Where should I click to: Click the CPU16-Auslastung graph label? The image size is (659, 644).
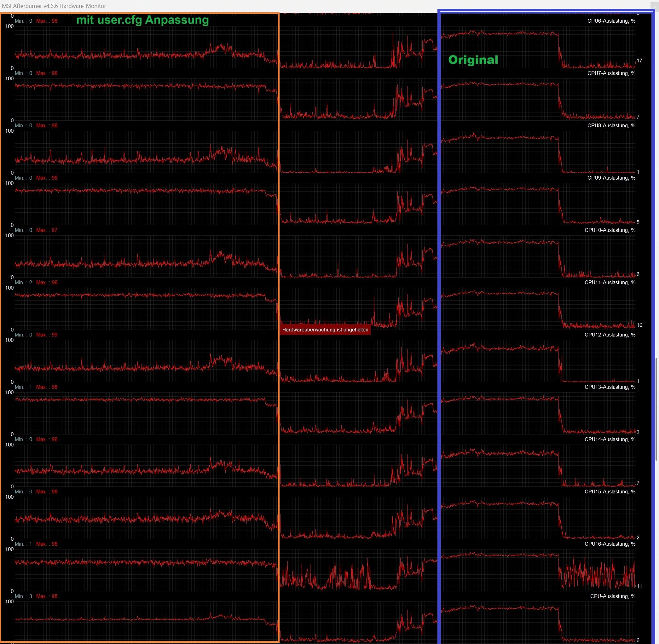click(x=610, y=544)
